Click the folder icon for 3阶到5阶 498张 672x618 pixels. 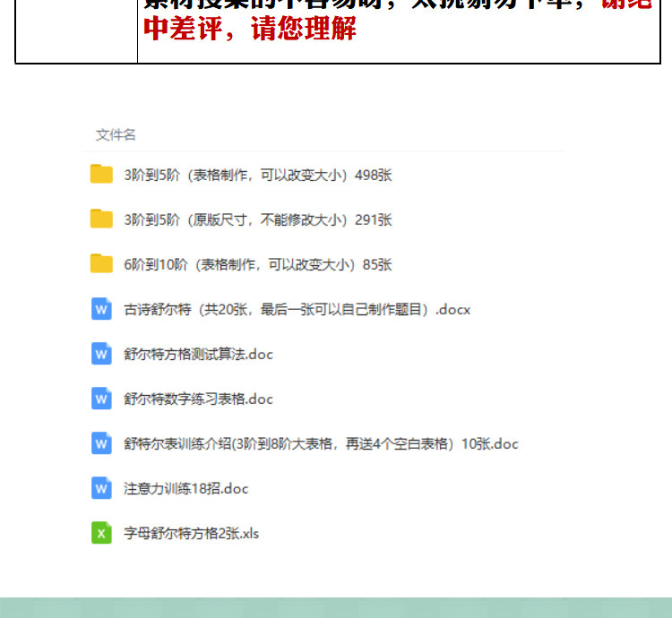coord(101,174)
